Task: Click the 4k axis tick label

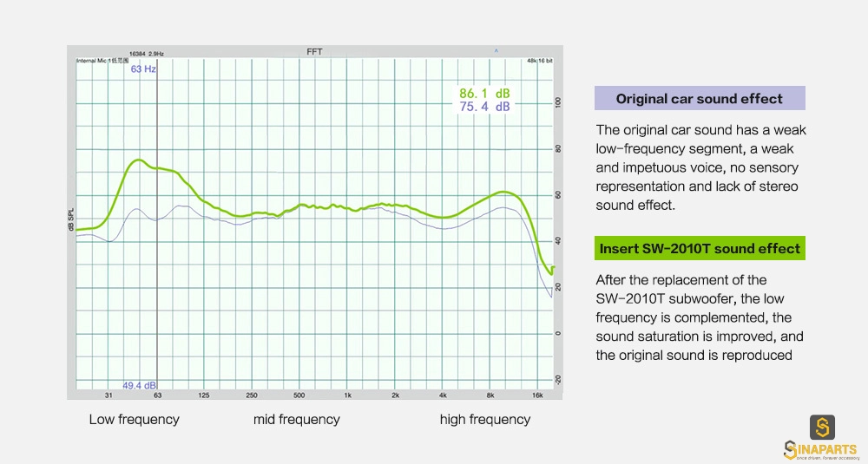Action: (x=443, y=395)
